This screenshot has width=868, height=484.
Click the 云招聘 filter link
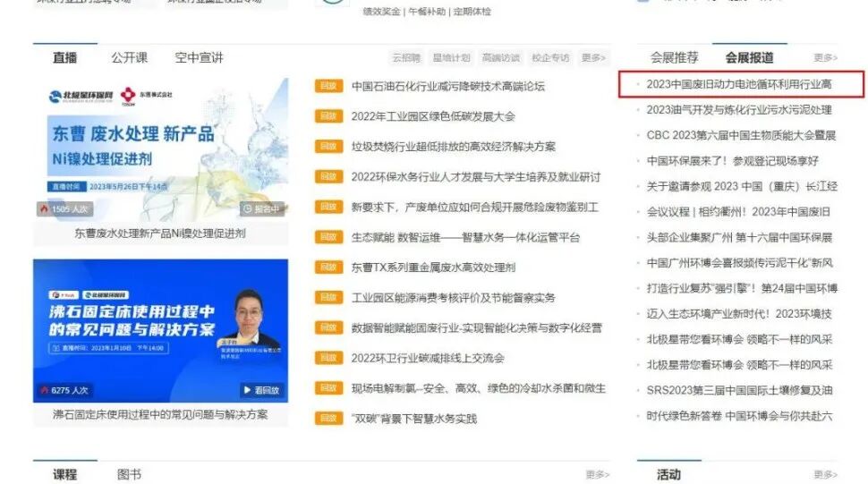coord(406,57)
